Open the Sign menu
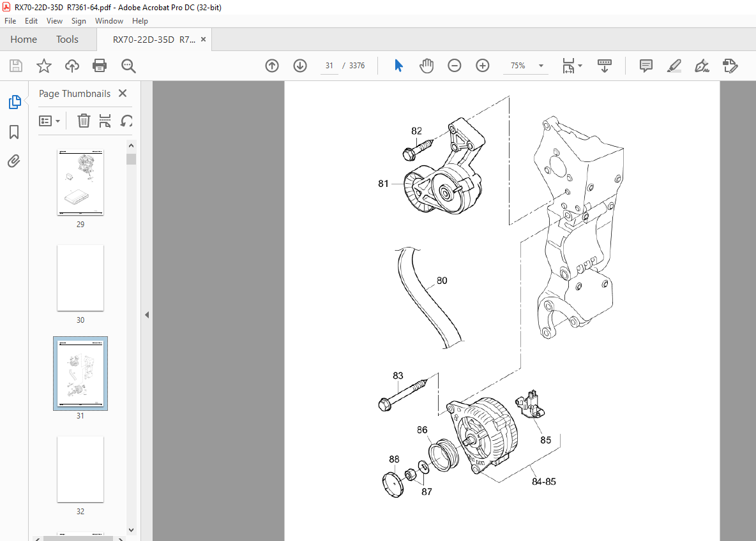Viewport: 756px width, 541px height. 79,20
